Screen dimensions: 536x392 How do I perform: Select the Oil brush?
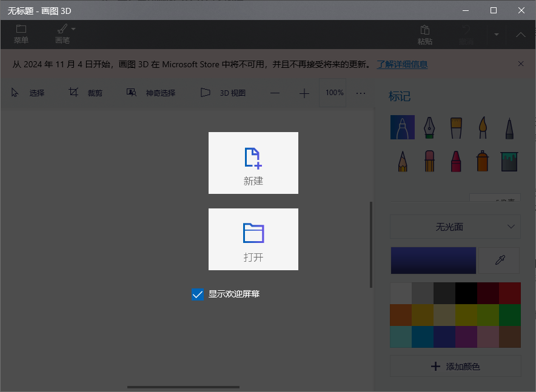[x=455, y=127]
